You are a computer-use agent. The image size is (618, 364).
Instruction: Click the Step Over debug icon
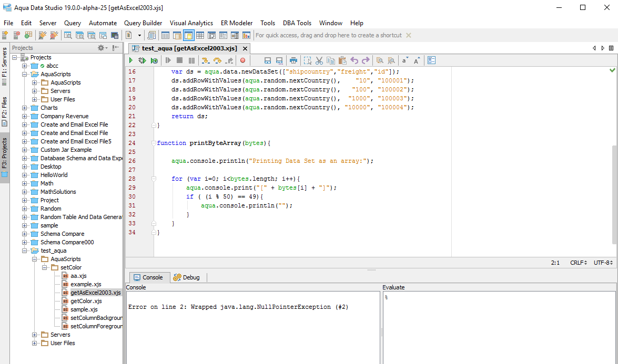point(217,60)
